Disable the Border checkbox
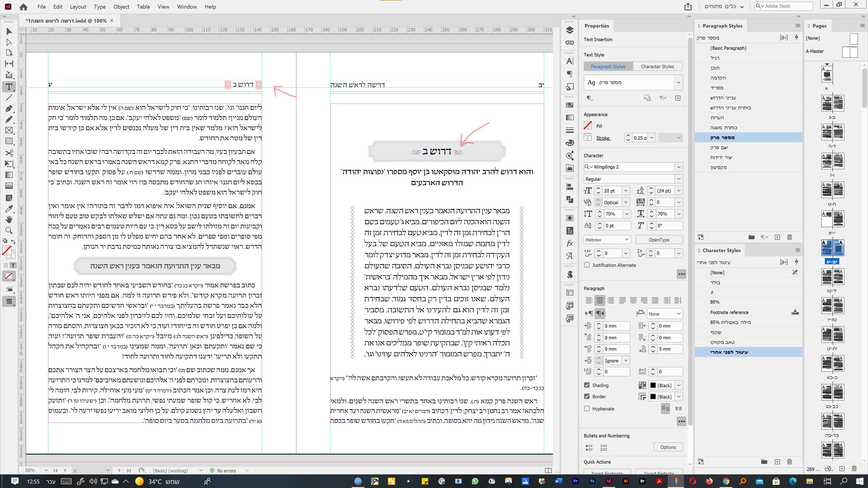This screenshot has height=488, width=868. pos(587,396)
